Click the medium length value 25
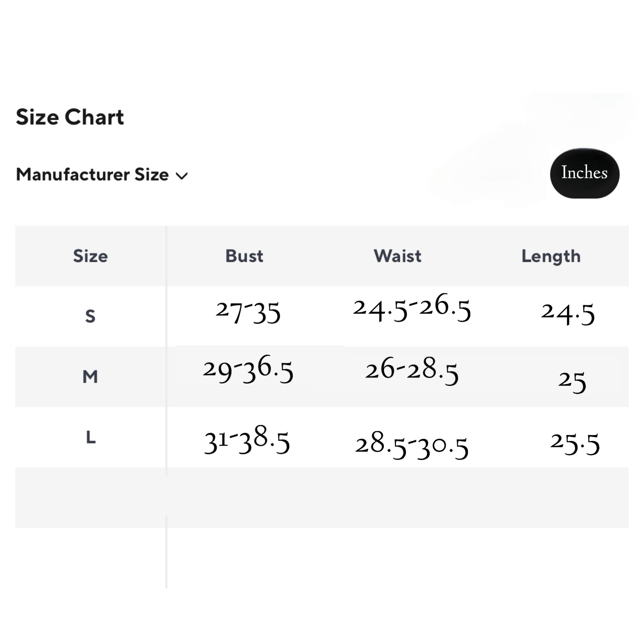This screenshot has height=644, width=644. (x=572, y=382)
